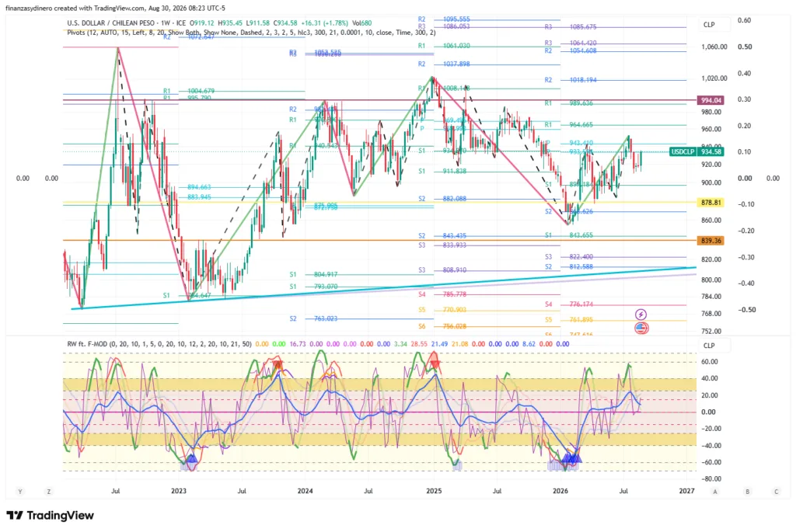Click the USDCLP 934.58 last price label
The height and width of the screenshot is (532, 796).
[696, 151]
